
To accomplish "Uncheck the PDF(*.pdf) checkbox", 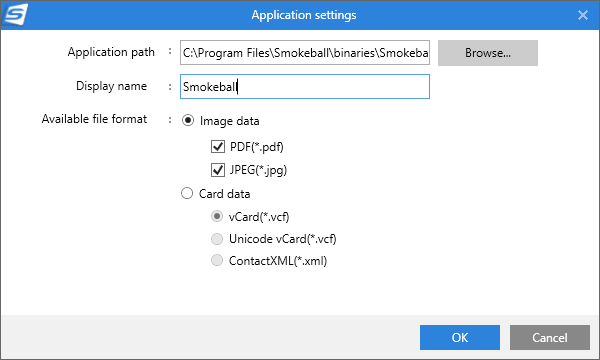I will [x=218, y=147].
